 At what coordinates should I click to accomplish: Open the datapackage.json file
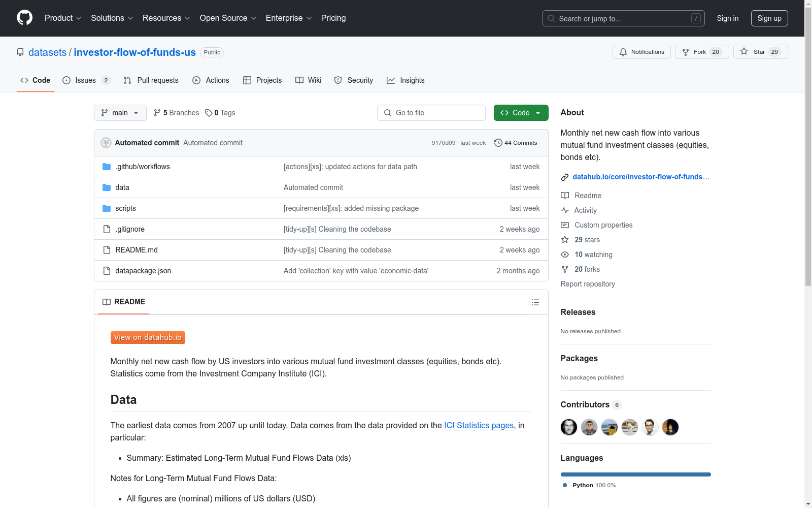pyautogui.click(x=143, y=271)
